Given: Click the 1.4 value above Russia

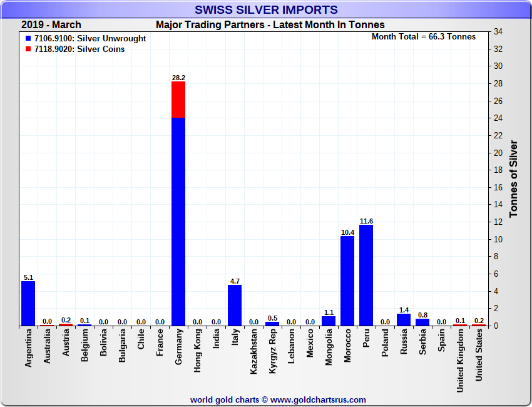Looking at the screenshot, I should coord(404,310).
